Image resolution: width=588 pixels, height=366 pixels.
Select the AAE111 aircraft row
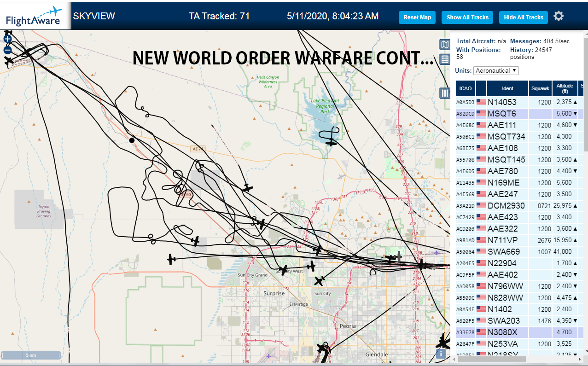click(519, 125)
